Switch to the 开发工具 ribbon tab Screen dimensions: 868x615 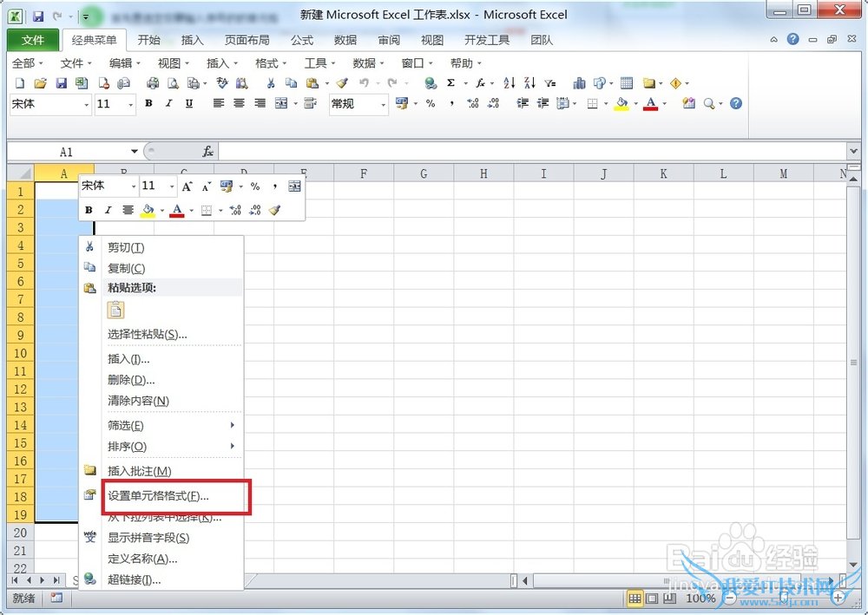(x=487, y=41)
